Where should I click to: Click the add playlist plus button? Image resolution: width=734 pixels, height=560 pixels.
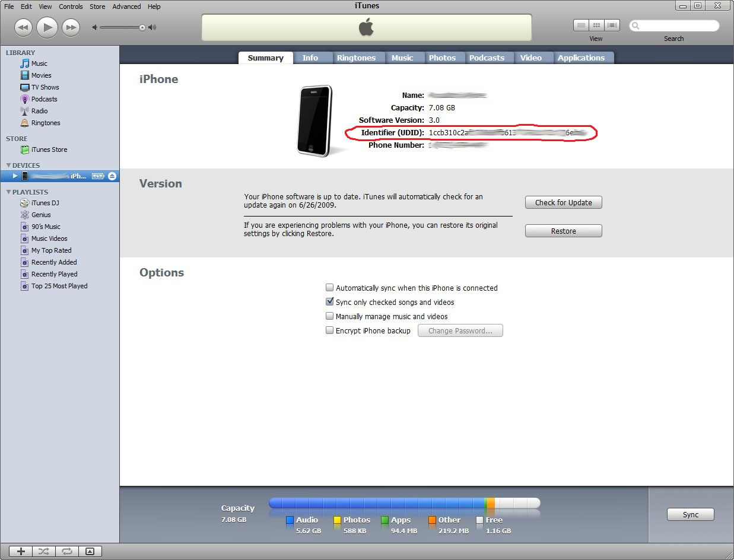point(20,551)
